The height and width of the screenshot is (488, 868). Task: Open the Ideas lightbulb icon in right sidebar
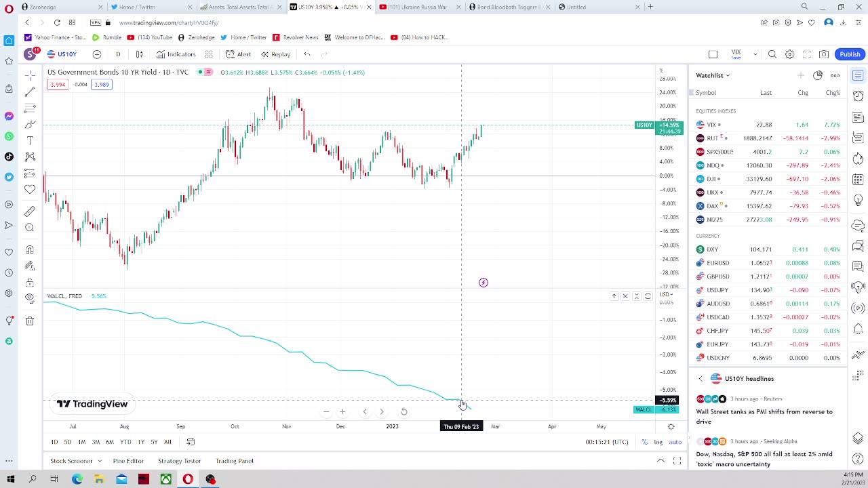858,201
